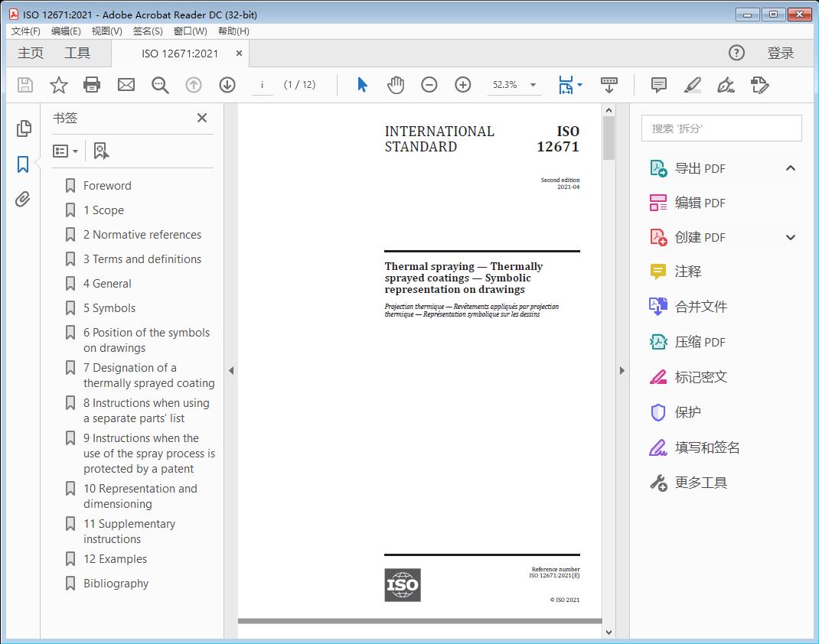Expand the 创建 PDF section
Image resolution: width=819 pixels, height=644 pixels.
[791, 237]
